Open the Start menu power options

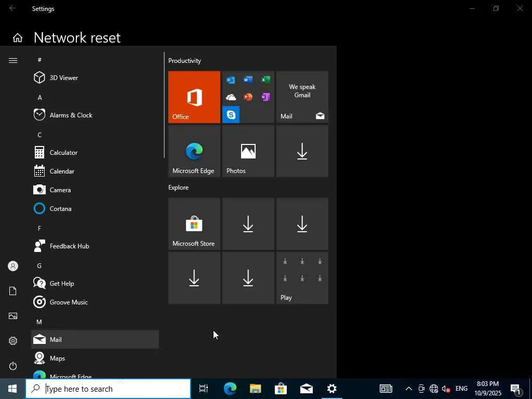pyautogui.click(x=13, y=366)
